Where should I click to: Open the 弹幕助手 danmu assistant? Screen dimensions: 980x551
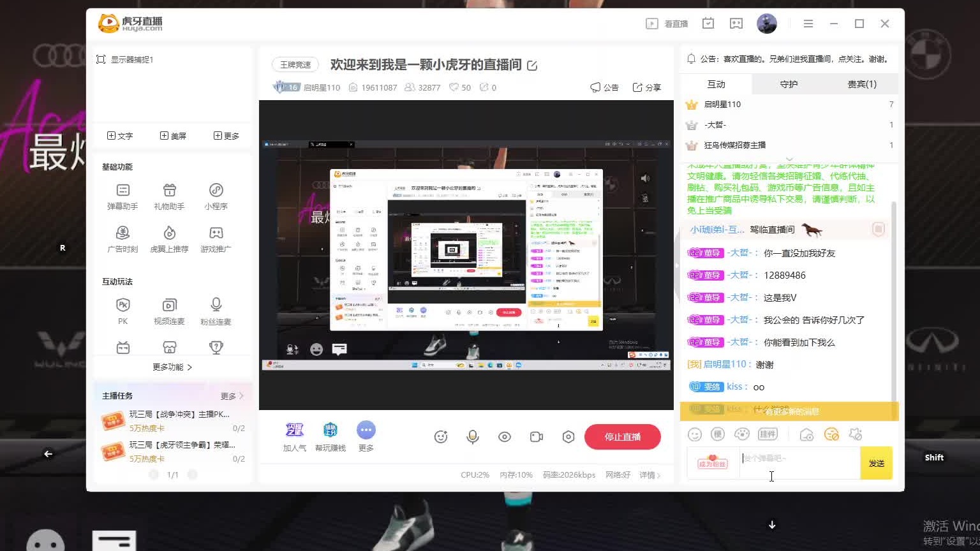coord(121,195)
